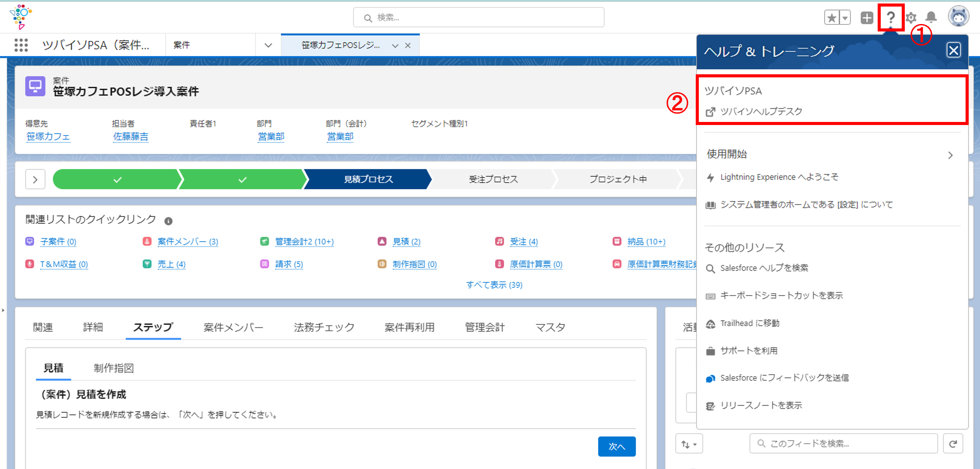Open the 笹塚カフェ account link
980x469 pixels.
click(x=48, y=136)
